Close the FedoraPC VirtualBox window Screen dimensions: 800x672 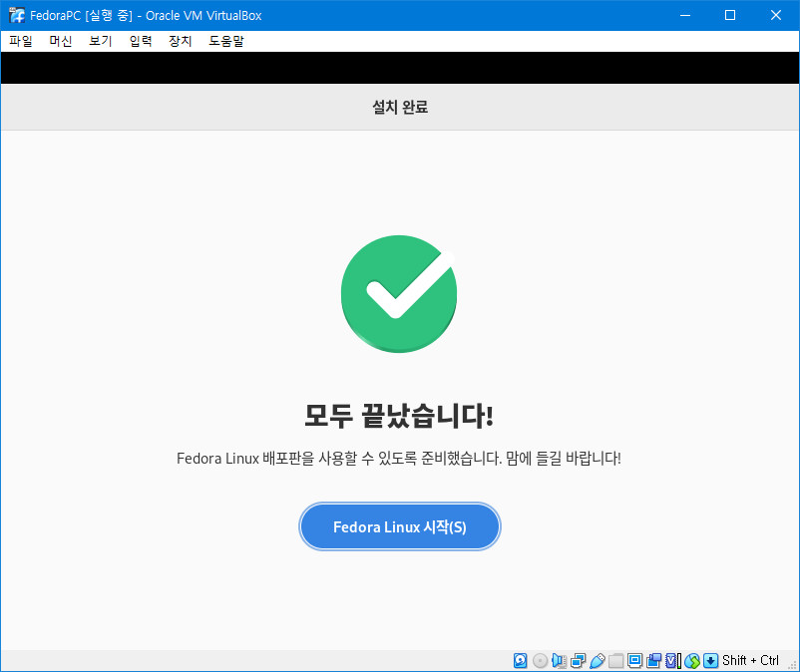[775, 15]
